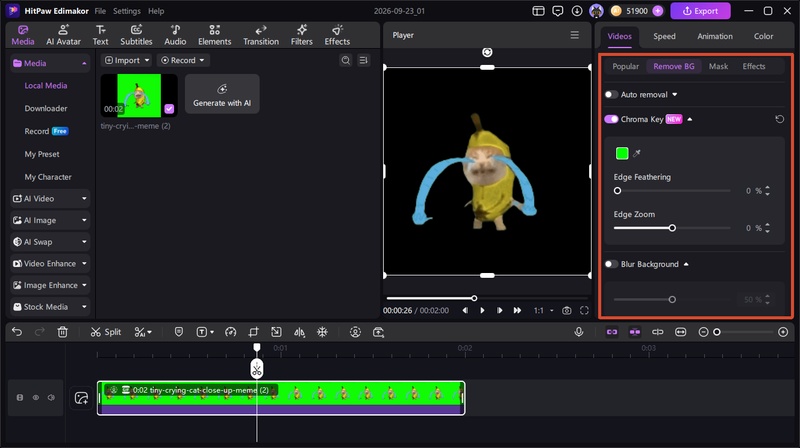The image size is (800, 448).
Task: Play the video in the player
Action: click(482, 310)
